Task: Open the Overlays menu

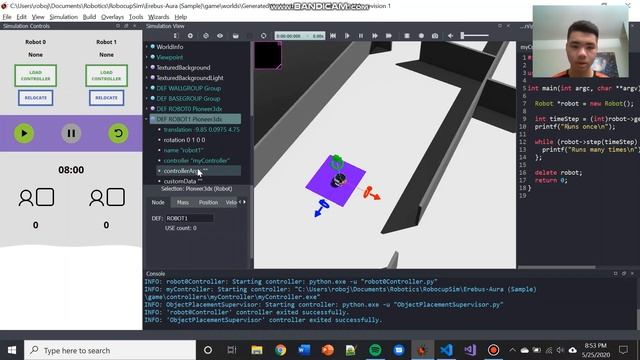Action: coord(112,17)
